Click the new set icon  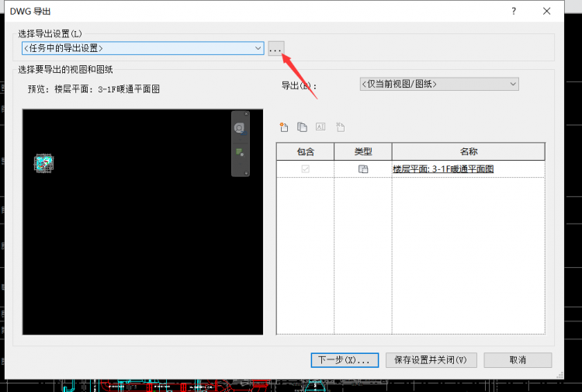[284, 127]
